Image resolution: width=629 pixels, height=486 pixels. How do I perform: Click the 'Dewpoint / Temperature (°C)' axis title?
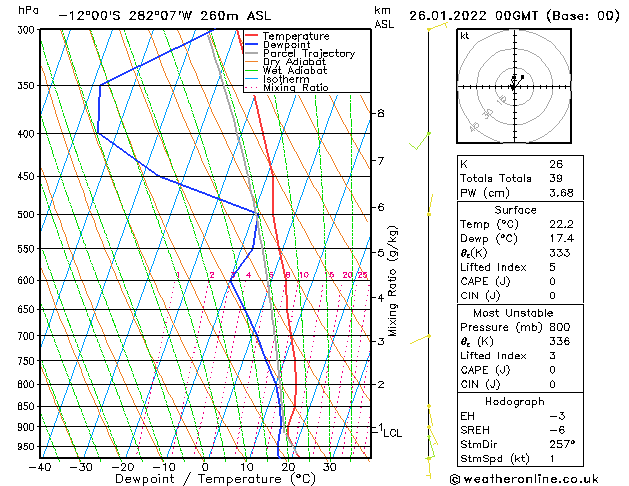coord(215,479)
